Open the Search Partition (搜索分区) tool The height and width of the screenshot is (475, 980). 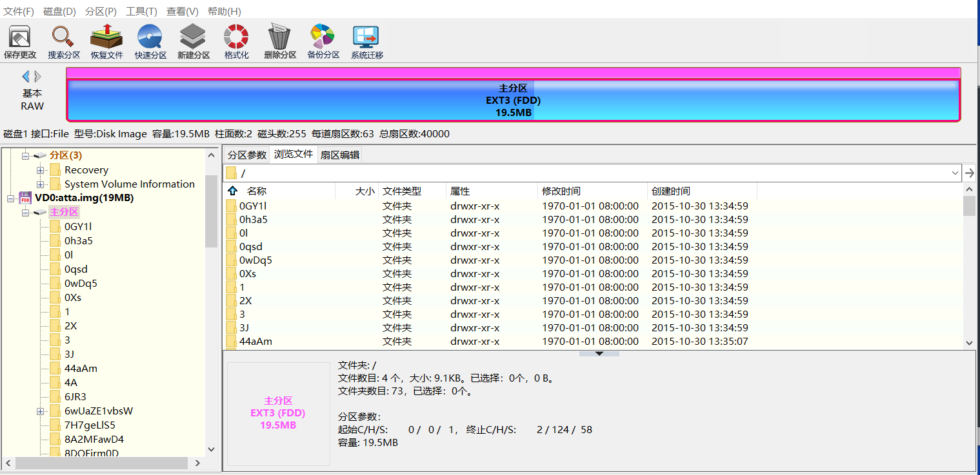[64, 42]
